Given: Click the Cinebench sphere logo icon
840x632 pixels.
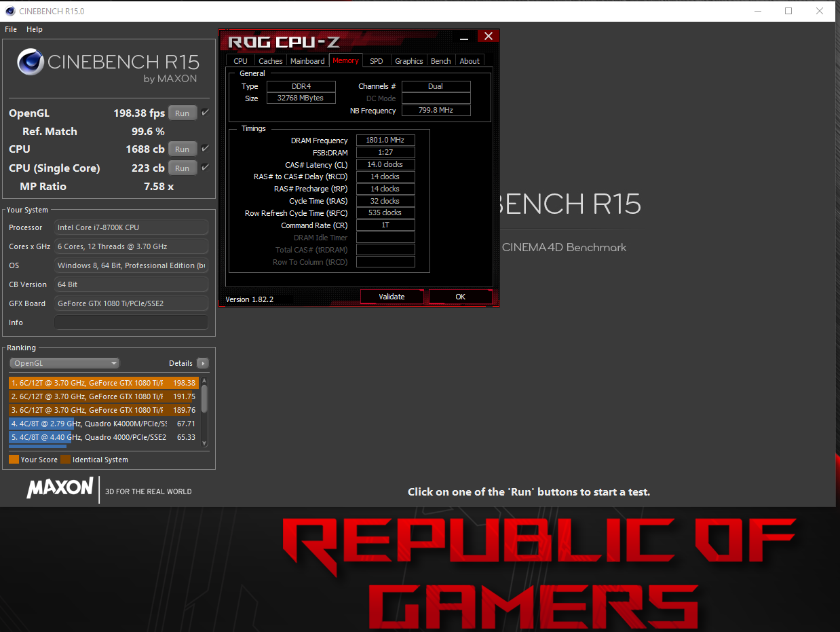Looking at the screenshot, I should coord(31,62).
